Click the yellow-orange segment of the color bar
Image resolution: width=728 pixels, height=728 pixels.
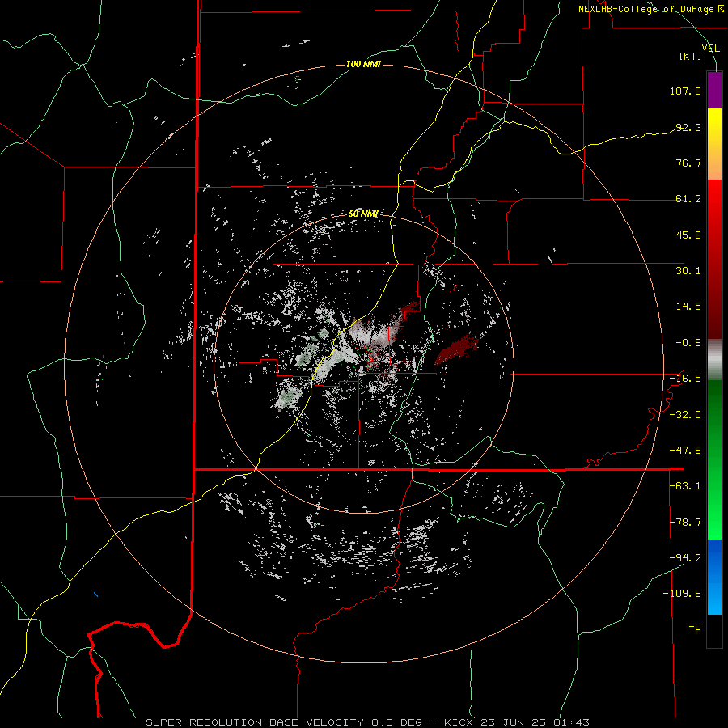tap(714, 144)
